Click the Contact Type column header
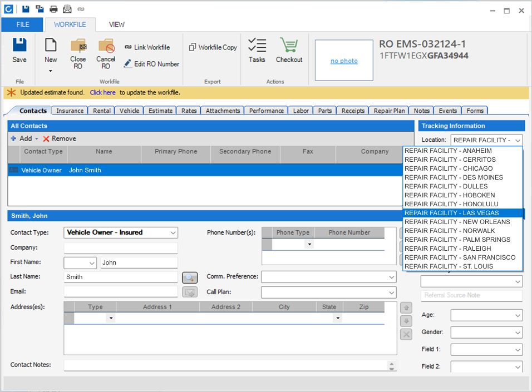Viewport: 532px width, 392px height. tap(43, 151)
